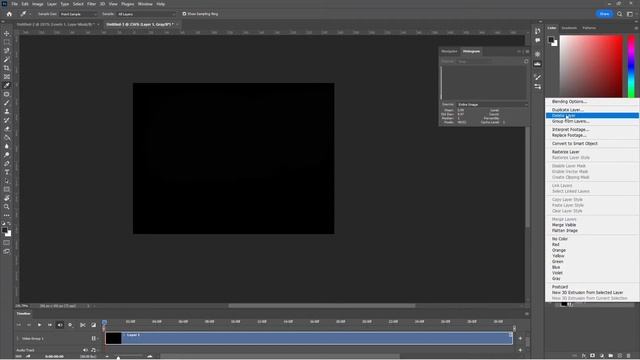The image size is (640, 360).
Task: Mute the Audio Track
Action: coord(85,350)
